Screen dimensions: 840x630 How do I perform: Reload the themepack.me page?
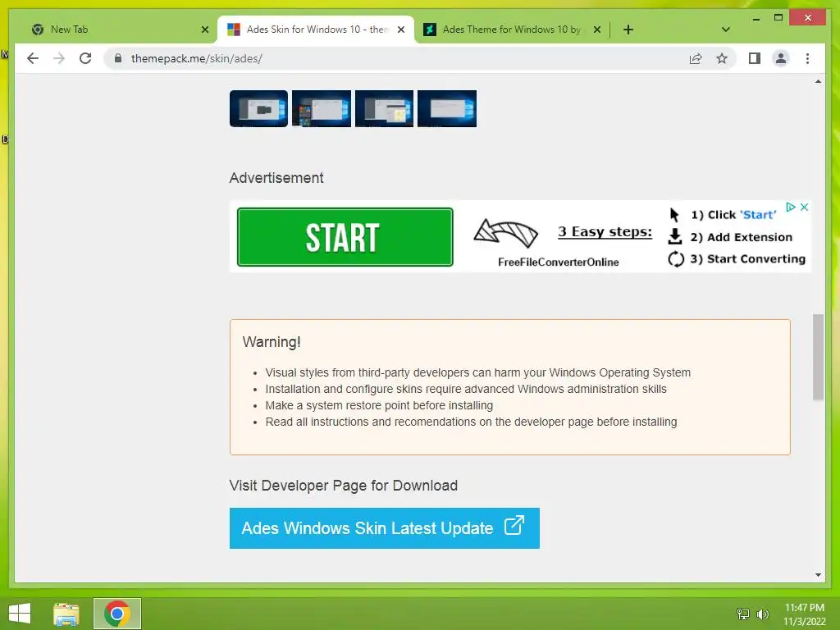[x=85, y=58]
